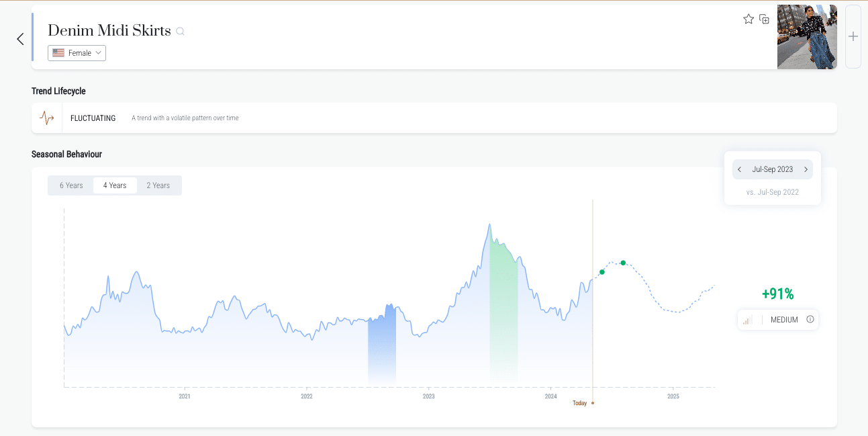Click the Today marker on timeline

(x=581, y=403)
